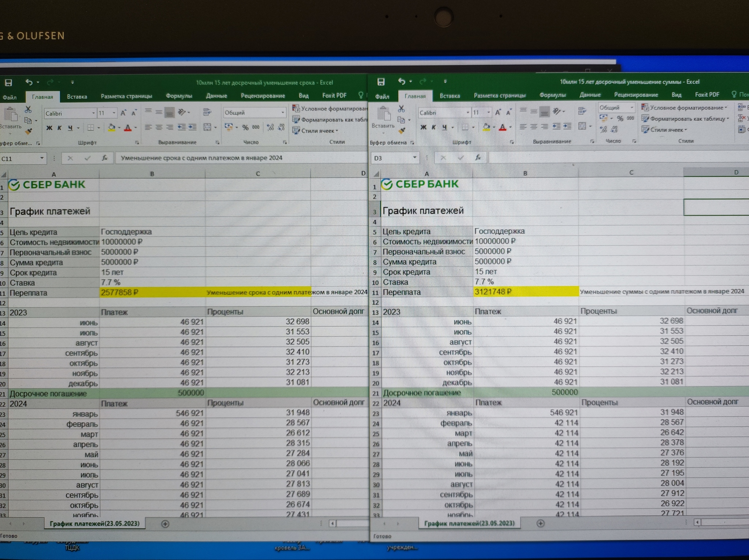749x560 pixels.
Task: Click yellow fill color bucket left window
Action: (112, 128)
